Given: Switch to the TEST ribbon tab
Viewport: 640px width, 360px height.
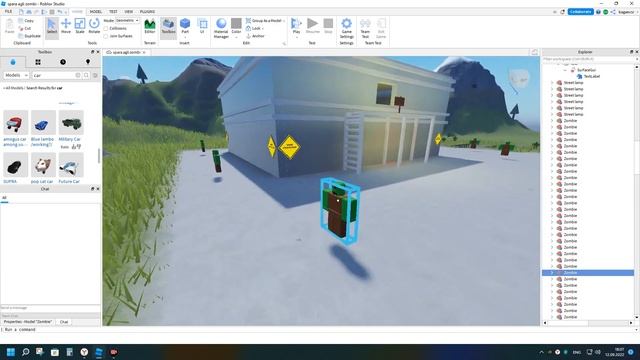Looking at the screenshot, I should click(113, 11).
